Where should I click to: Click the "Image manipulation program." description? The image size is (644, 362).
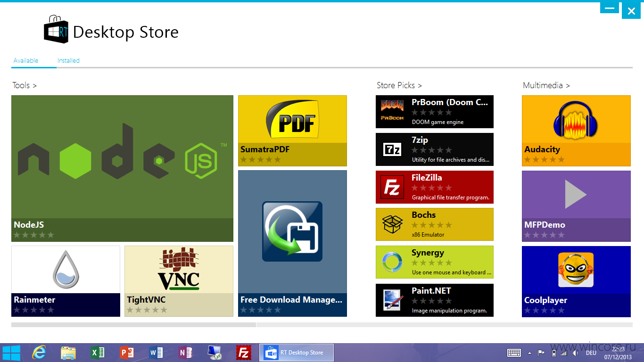(449, 311)
